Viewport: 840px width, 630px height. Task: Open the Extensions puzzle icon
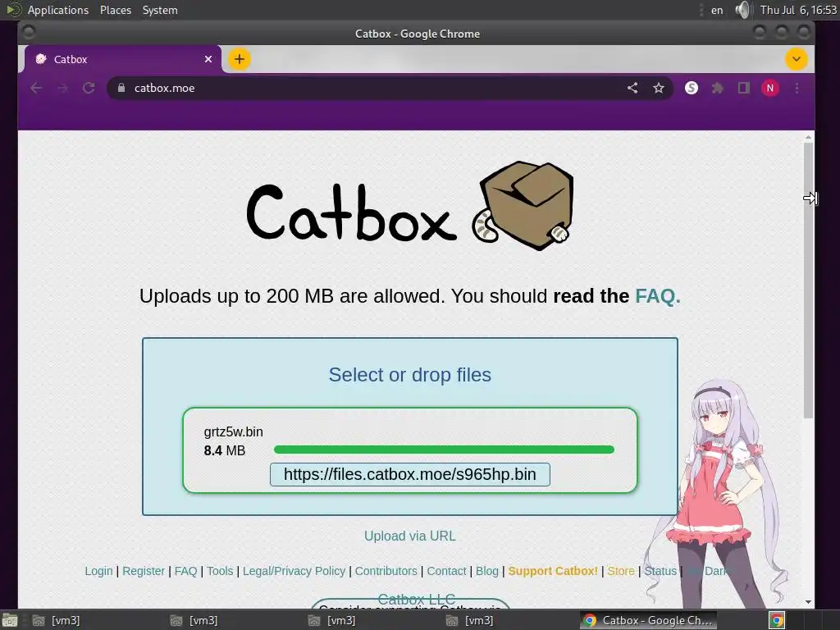point(717,88)
